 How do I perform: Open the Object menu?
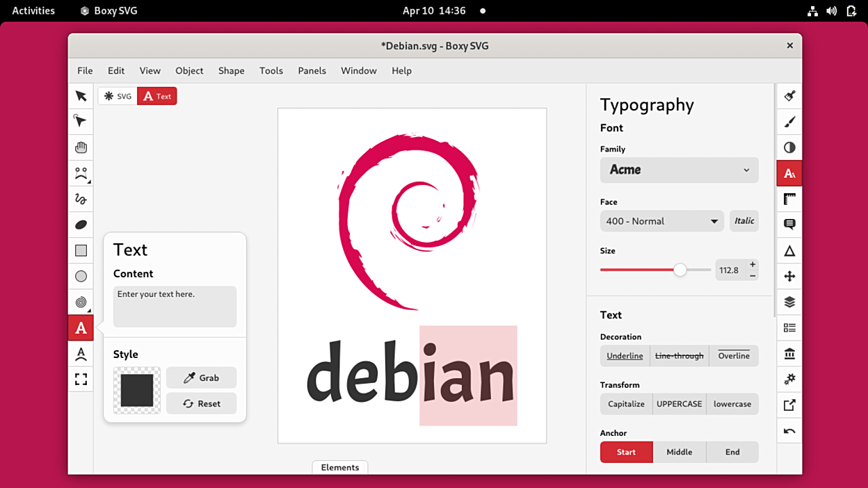click(189, 70)
